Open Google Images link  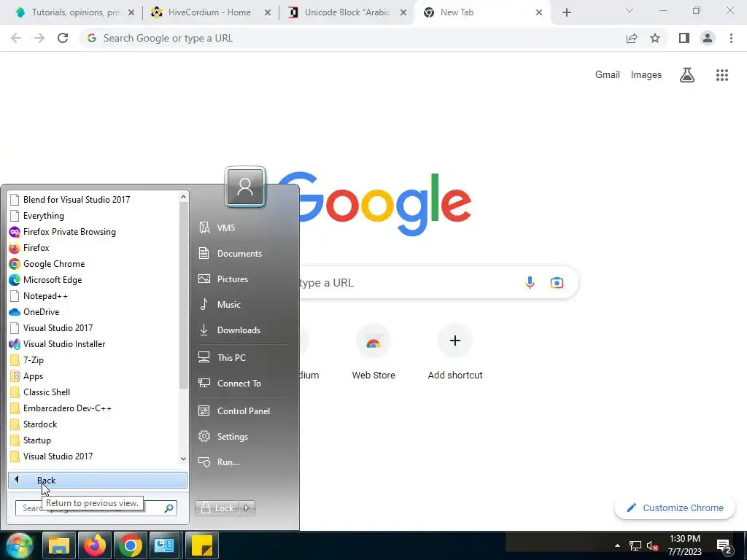646,75
